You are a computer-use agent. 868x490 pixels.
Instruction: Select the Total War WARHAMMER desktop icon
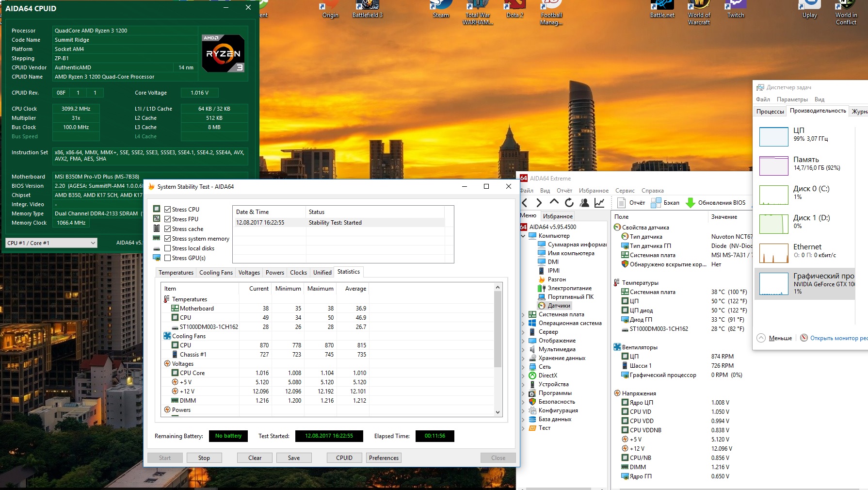pos(478,13)
